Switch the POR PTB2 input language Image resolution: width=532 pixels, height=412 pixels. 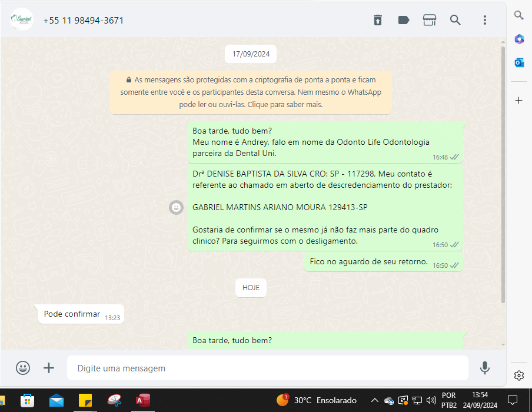(x=449, y=400)
